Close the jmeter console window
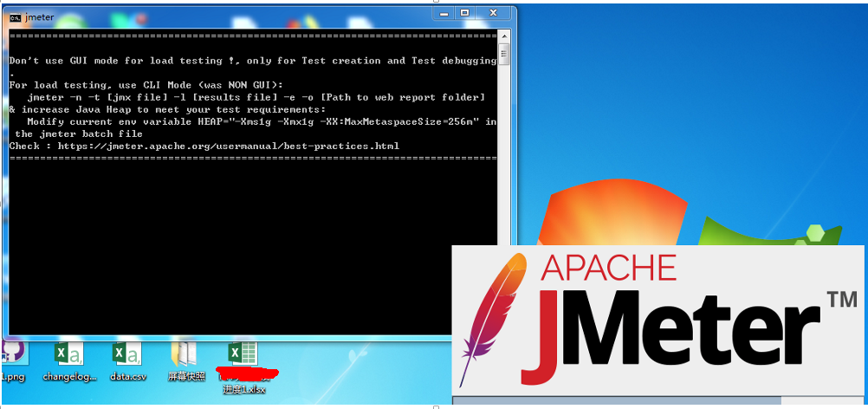Image resolution: width=868 pixels, height=409 pixels. pyautogui.click(x=494, y=12)
